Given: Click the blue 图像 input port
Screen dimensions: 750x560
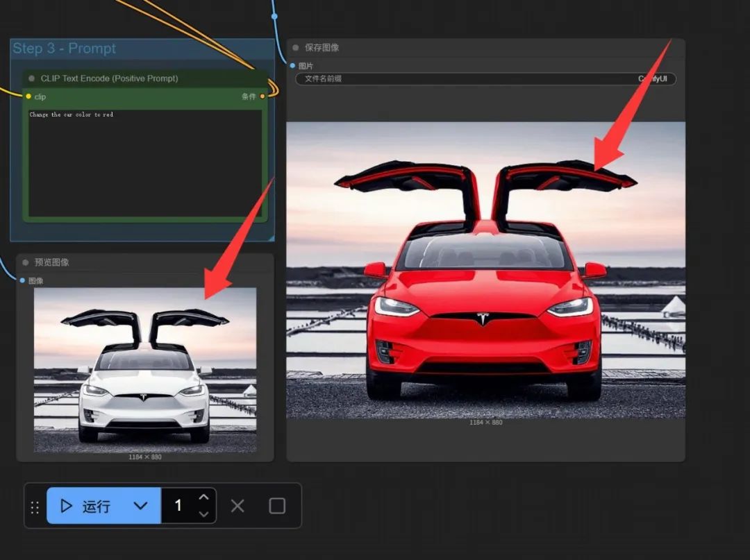Looking at the screenshot, I should pos(23,280).
